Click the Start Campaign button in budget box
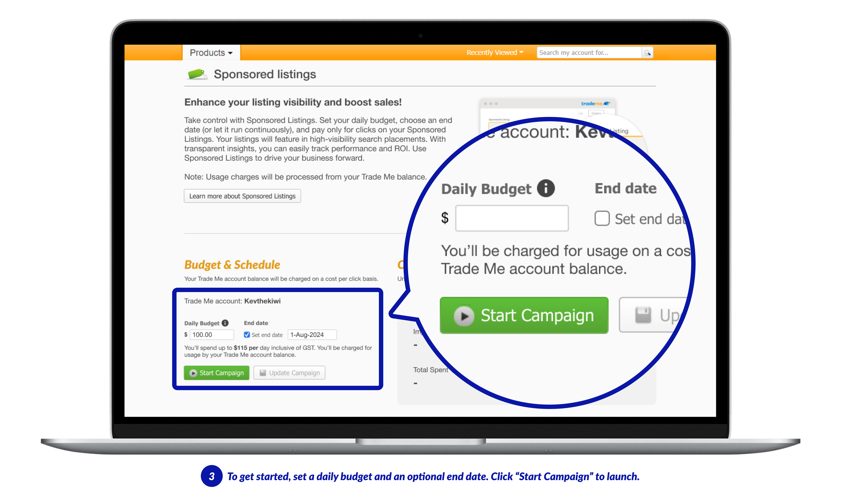The image size is (841, 504). coord(217,373)
